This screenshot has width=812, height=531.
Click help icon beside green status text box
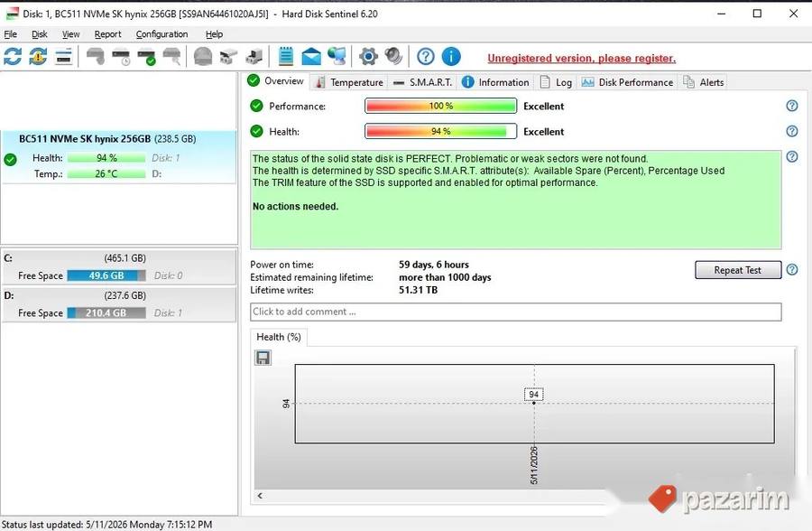[792, 156]
